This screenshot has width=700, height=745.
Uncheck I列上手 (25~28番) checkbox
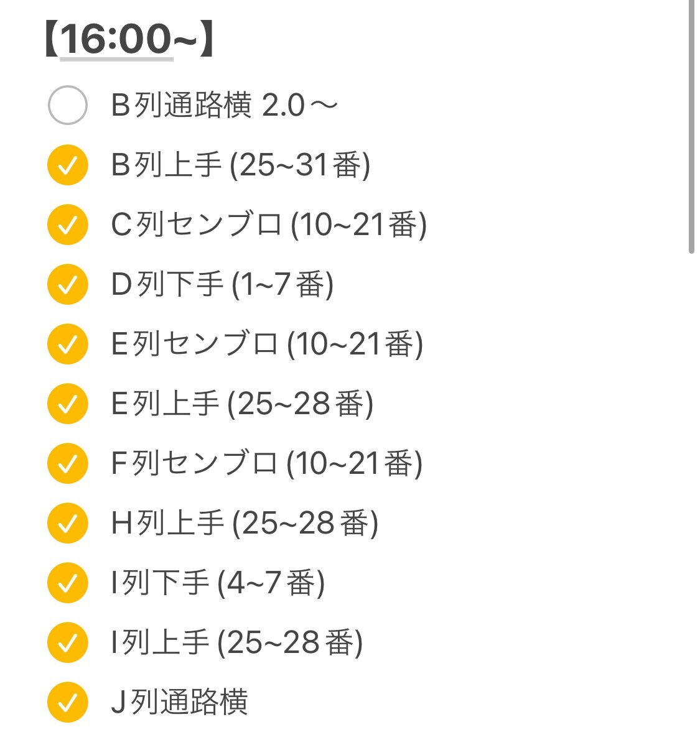pos(68,642)
